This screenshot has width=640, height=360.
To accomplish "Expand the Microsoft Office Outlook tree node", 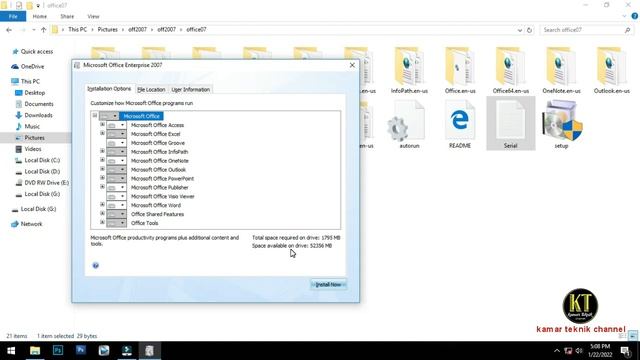I will click(x=102, y=169).
